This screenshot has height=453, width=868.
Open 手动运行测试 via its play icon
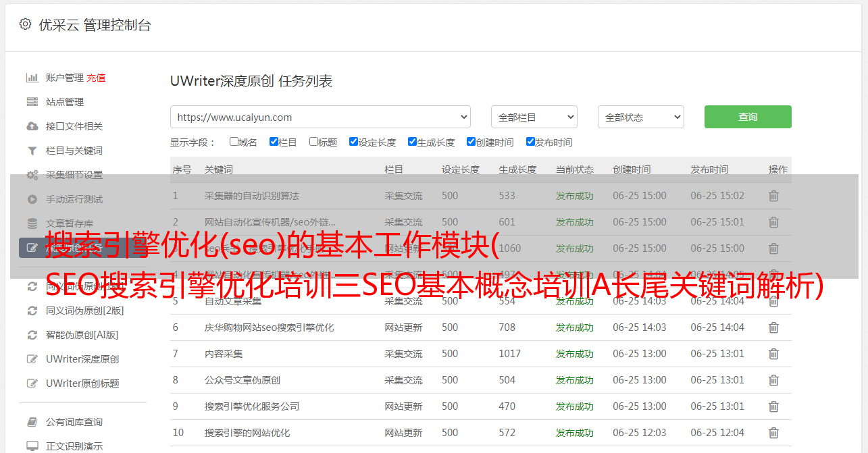32,199
